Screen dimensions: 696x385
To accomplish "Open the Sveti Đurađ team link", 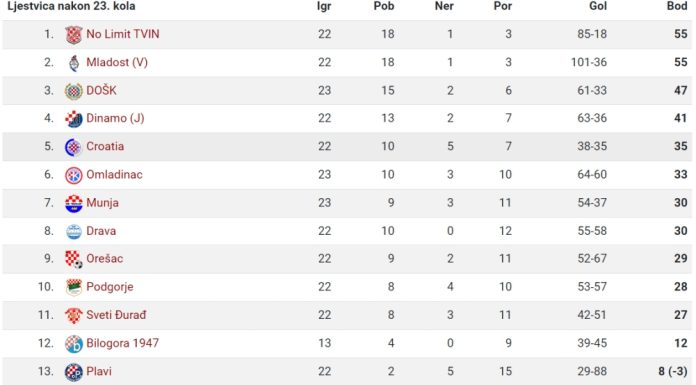I will click(116, 315).
